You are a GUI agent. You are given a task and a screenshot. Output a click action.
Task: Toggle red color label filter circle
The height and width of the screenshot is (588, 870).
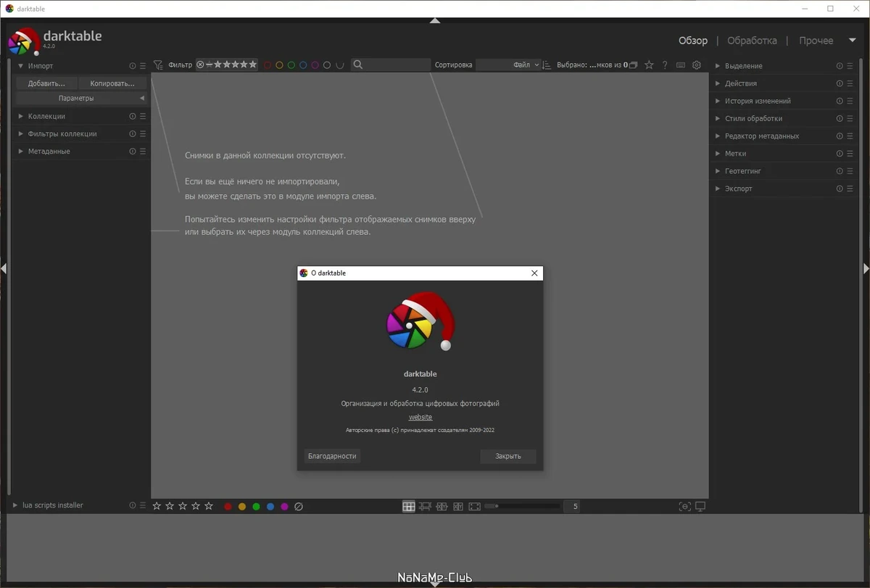268,65
